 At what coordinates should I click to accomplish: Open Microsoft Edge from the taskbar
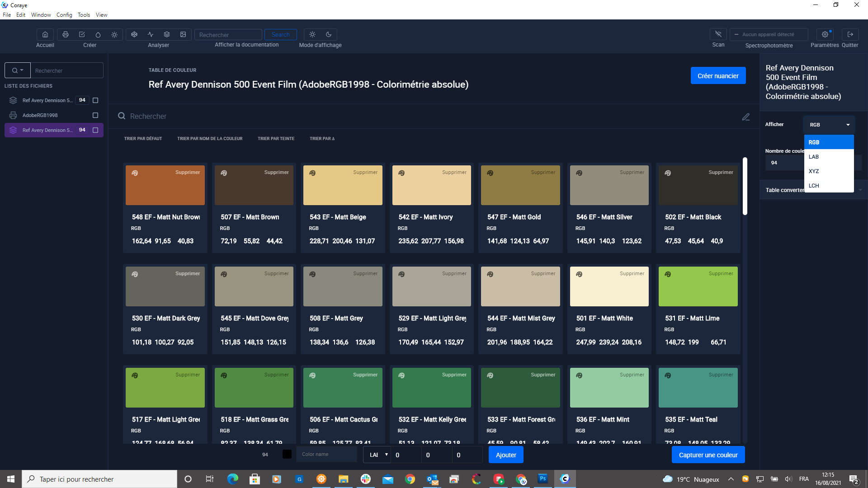pyautogui.click(x=233, y=479)
